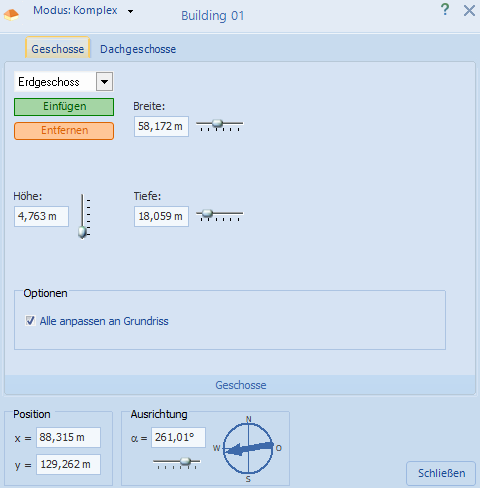Click the compass orientation dial

248,448
